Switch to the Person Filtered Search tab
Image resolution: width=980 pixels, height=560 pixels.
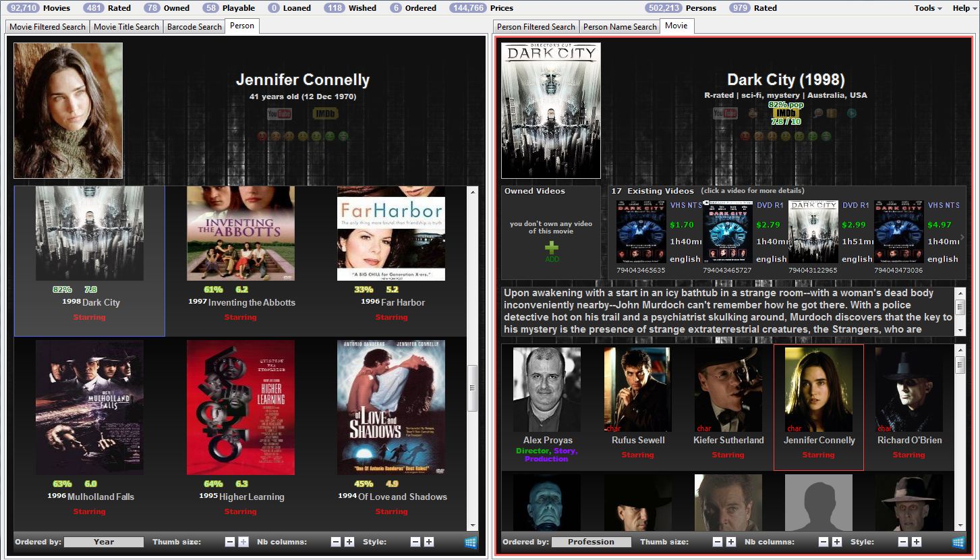click(x=536, y=27)
